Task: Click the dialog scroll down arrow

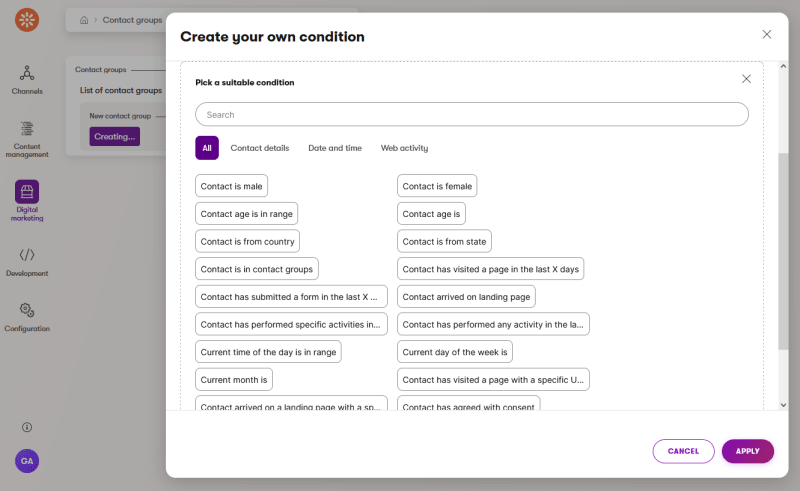Action: click(x=783, y=405)
